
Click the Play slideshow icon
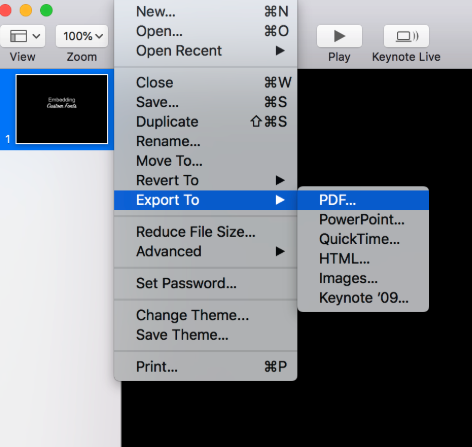(339, 36)
